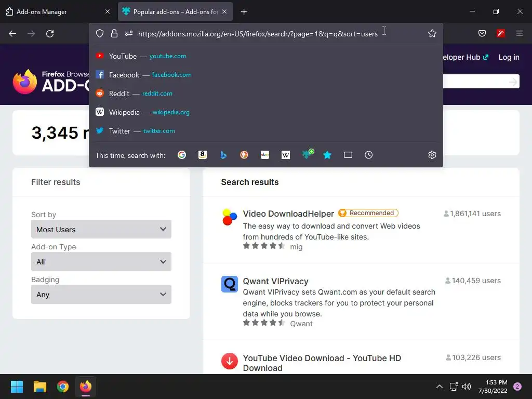This screenshot has width=532, height=399.
Task: Bookmark this page with the star
Action: click(432, 33)
